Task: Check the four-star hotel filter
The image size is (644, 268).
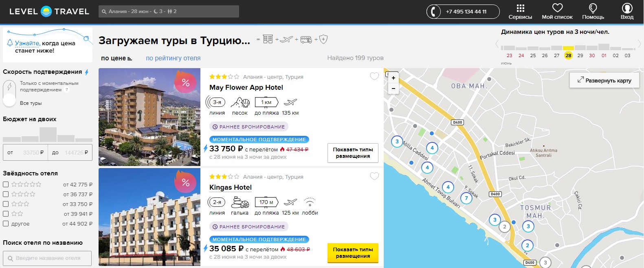Action: click(x=6, y=194)
